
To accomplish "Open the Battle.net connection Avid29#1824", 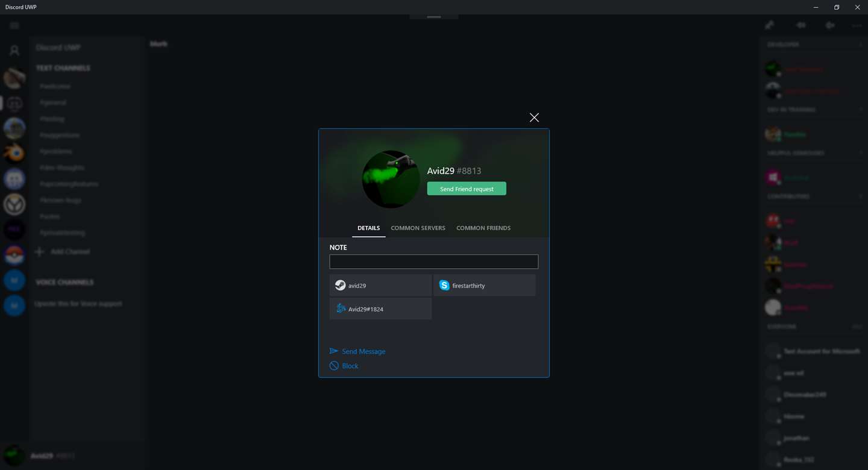I will tap(380, 309).
